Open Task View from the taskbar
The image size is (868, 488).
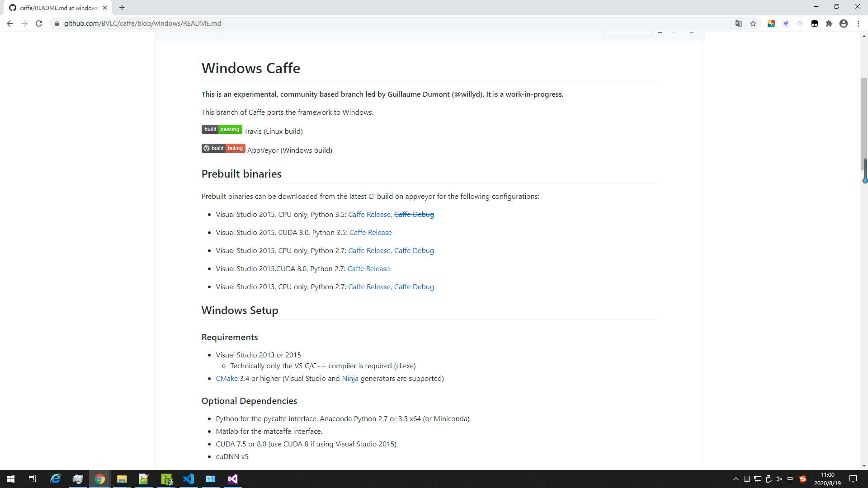pos(33,479)
